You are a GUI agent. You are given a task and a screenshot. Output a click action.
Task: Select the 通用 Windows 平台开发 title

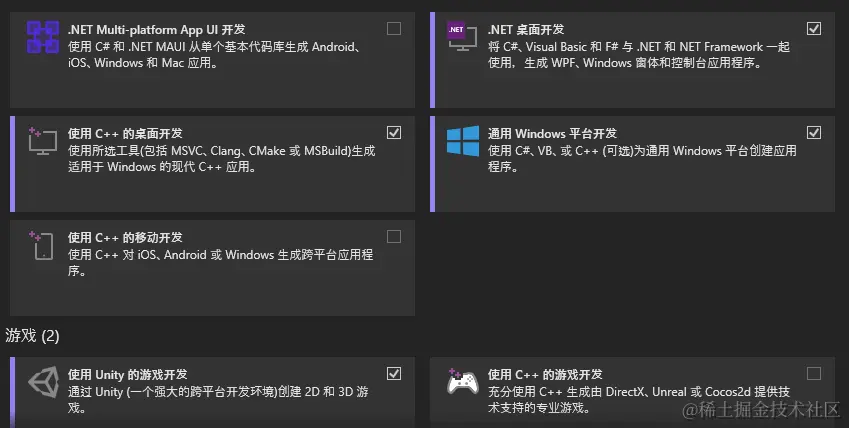point(552,134)
